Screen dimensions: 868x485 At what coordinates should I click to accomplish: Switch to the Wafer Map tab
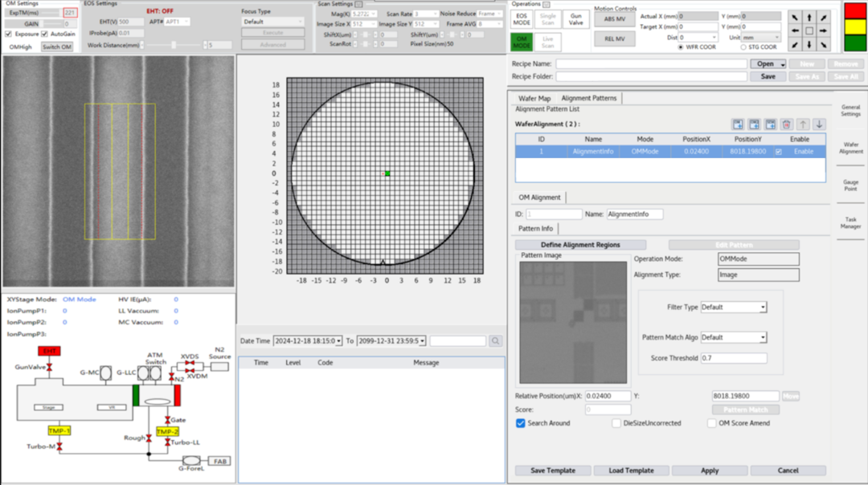[534, 98]
